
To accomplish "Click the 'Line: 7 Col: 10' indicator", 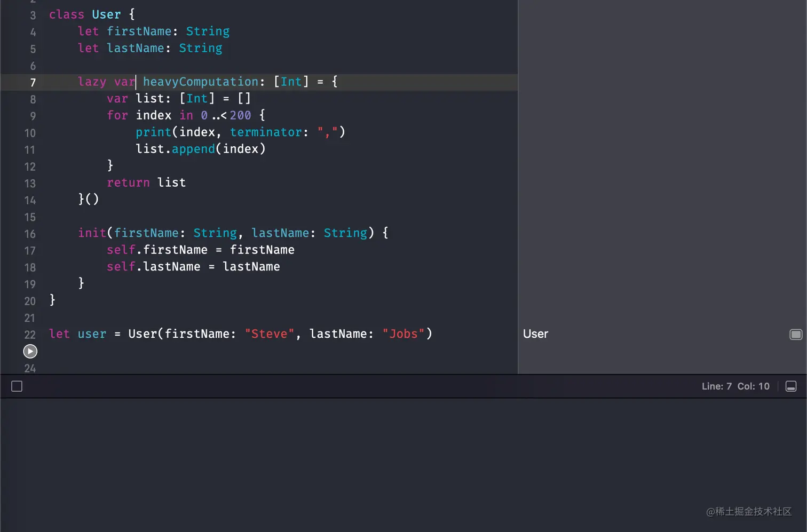I will [x=735, y=386].
